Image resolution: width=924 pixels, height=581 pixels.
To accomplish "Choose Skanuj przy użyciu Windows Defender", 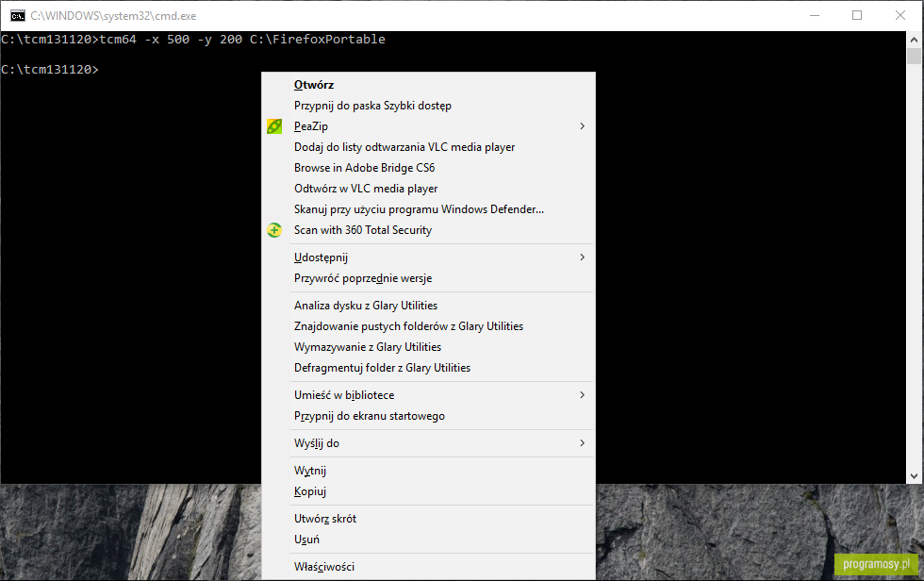I will coord(428,209).
